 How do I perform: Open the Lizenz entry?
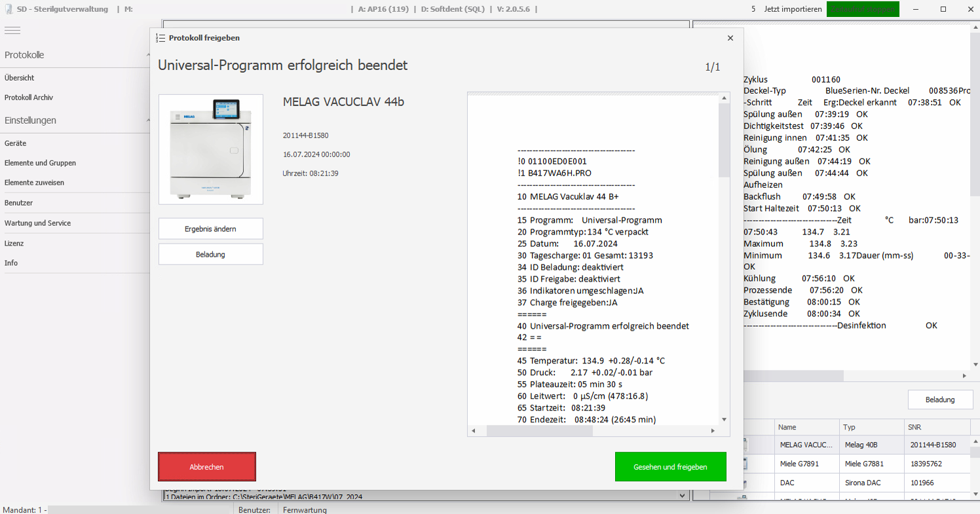[14, 243]
